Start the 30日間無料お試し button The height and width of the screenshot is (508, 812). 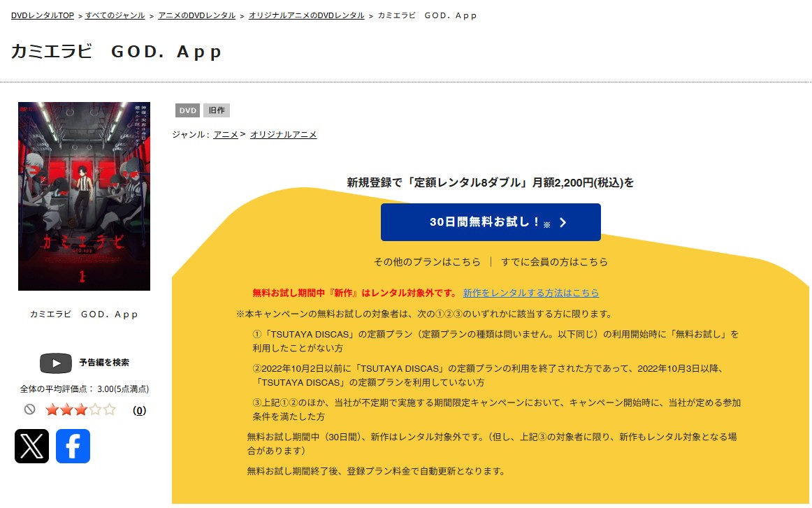pos(491,222)
